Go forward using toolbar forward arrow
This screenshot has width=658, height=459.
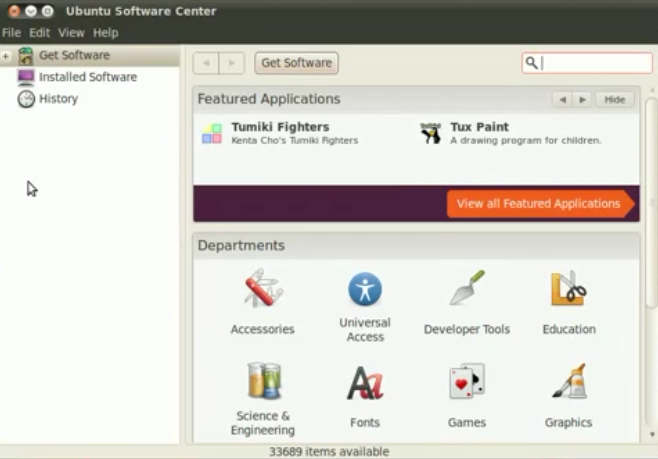tap(232, 63)
